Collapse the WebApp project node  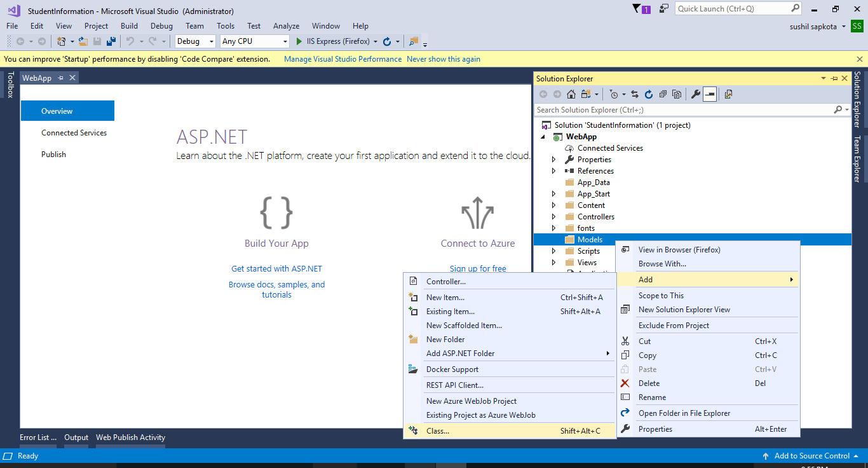tap(543, 137)
